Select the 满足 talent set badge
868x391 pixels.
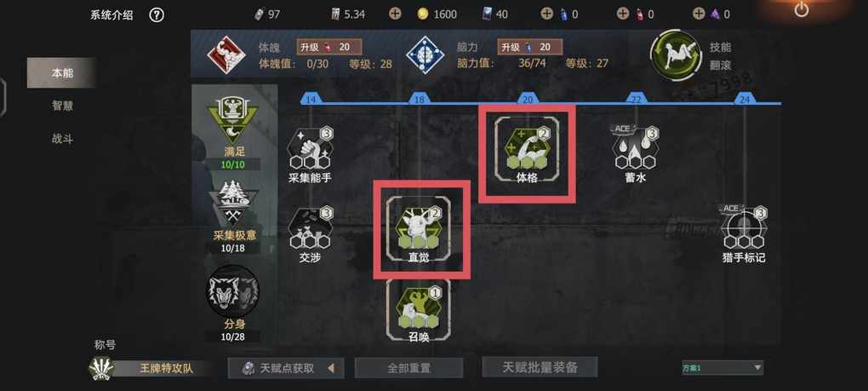[234, 127]
